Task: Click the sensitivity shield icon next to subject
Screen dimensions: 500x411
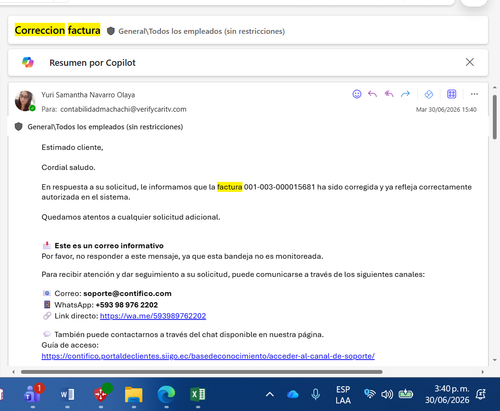Action: tap(111, 31)
